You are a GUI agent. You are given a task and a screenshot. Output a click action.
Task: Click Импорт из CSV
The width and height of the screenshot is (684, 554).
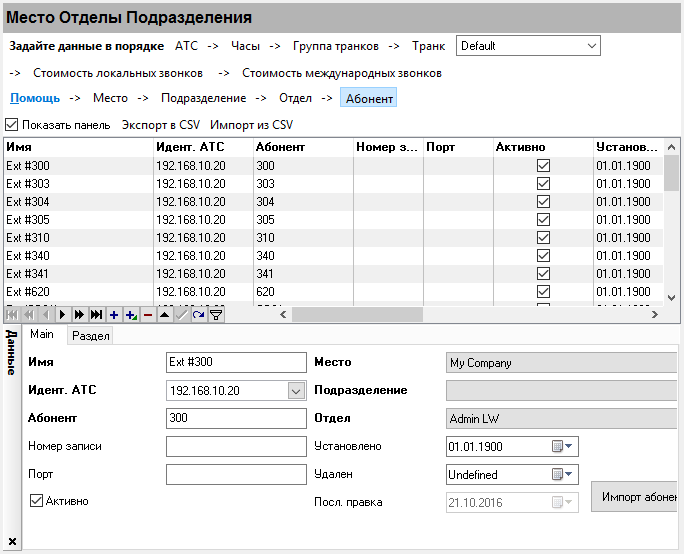251,125
